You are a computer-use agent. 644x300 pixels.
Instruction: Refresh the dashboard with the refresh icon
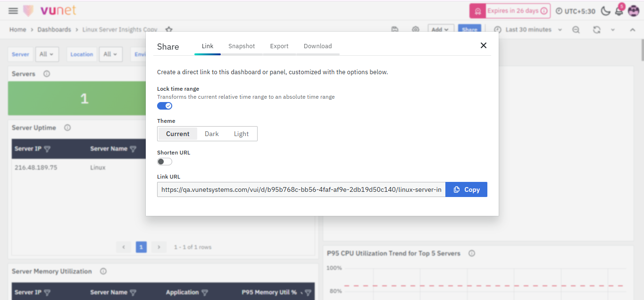tap(596, 30)
